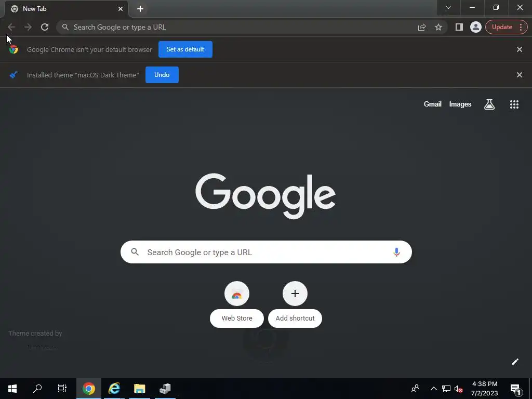Image resolution: width=532 pixels, height=399 pixels.
Task: Share this page using the share icon
Action: point(422,27)
